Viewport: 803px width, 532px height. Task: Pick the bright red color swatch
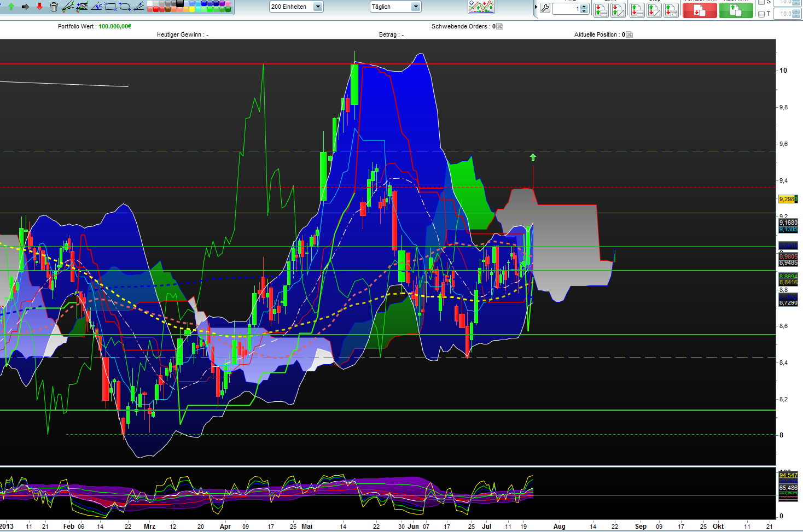[x=155, y=9]
